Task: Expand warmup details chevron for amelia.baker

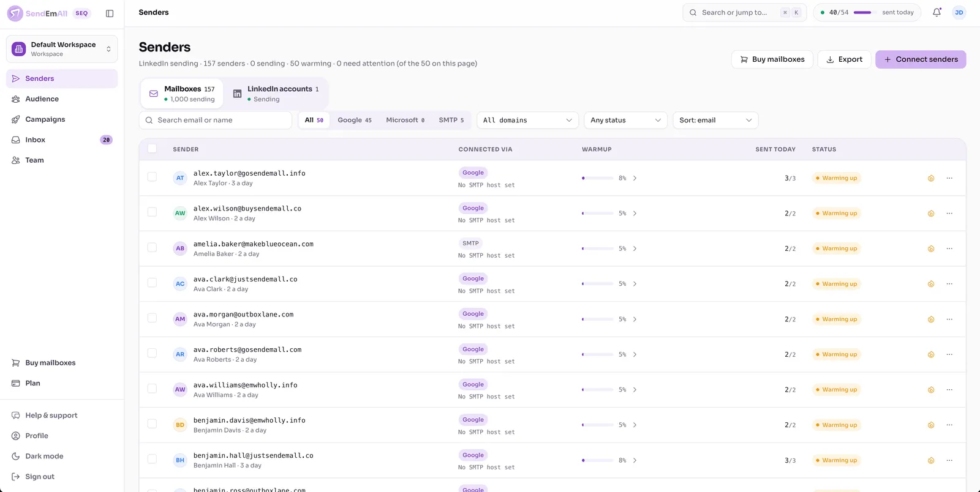Action: pyautogui.click(x=635, y=248)
